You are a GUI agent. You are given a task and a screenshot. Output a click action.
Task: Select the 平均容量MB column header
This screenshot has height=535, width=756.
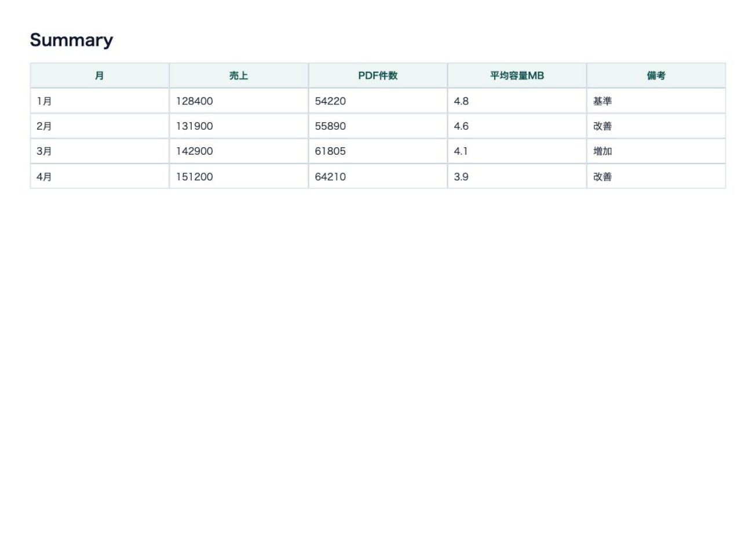517,75
